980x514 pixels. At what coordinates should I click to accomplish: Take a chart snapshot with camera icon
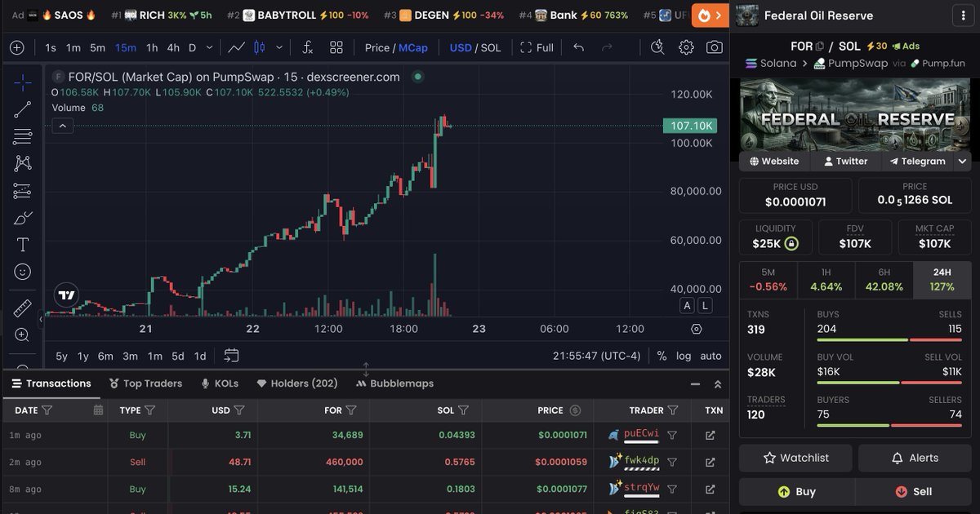(715, 47)
